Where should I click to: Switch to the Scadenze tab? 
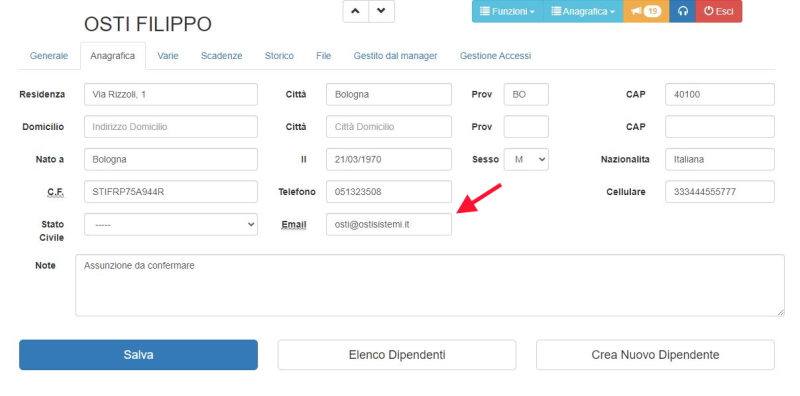pyautogui.click(x=221, y=56)
